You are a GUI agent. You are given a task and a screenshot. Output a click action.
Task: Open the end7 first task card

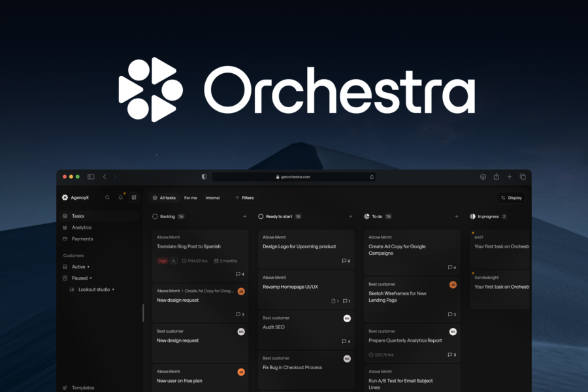pos(500,249)
